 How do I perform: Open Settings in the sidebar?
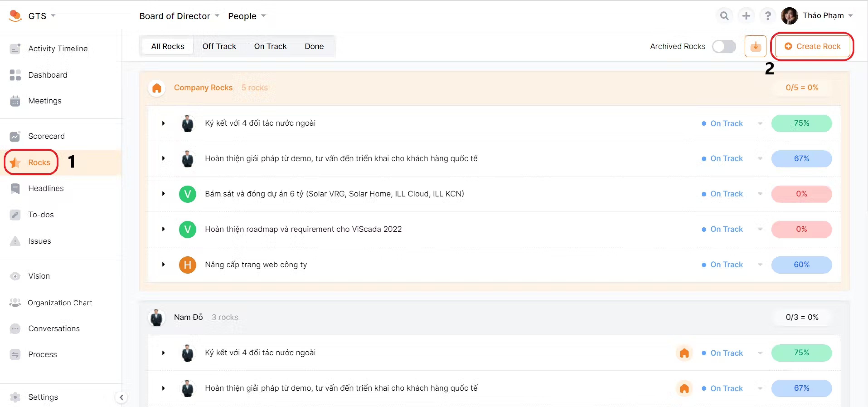(x=43, y=397)
